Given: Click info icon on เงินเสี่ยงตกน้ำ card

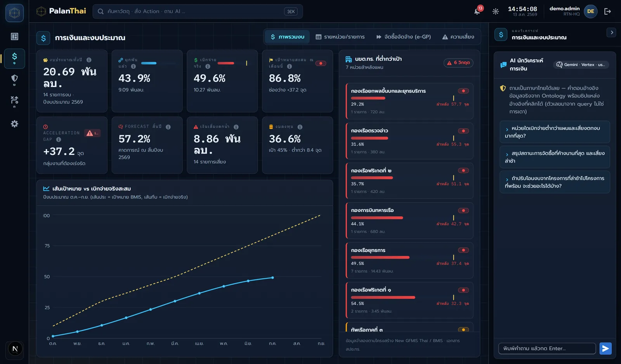Looking at the screenshot, I should (236, 127).
